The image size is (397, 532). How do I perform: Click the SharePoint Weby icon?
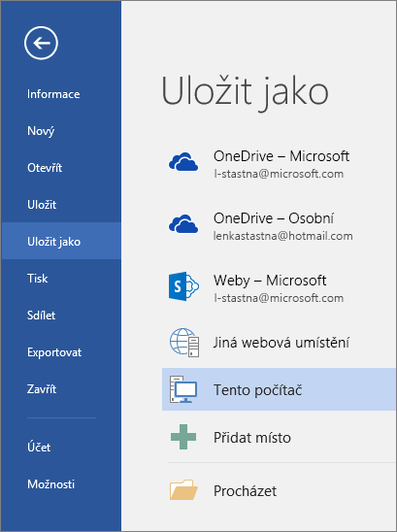(x=183, y=286)
